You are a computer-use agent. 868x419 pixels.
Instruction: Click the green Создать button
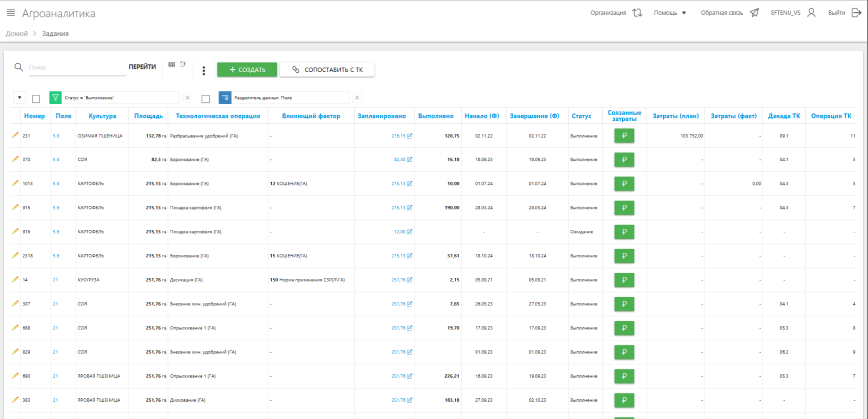click(x=247, y=69)
